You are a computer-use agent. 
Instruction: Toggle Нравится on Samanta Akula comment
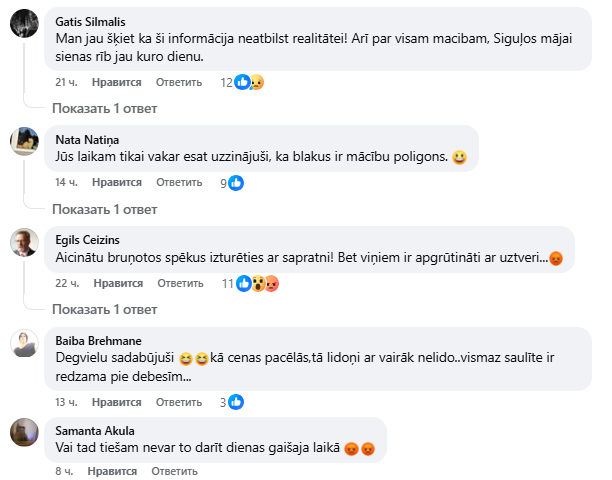click(x=112, y=470)
